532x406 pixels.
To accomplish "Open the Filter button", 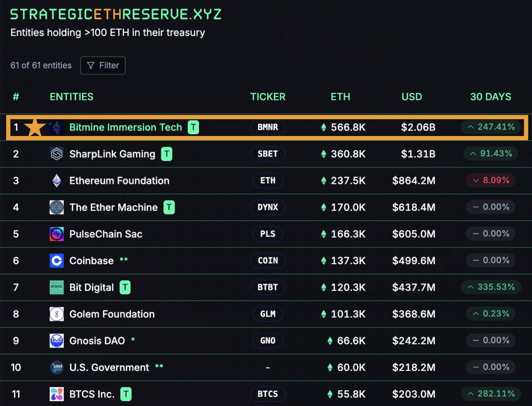I will pyautogui.click(x=103, y=66).
